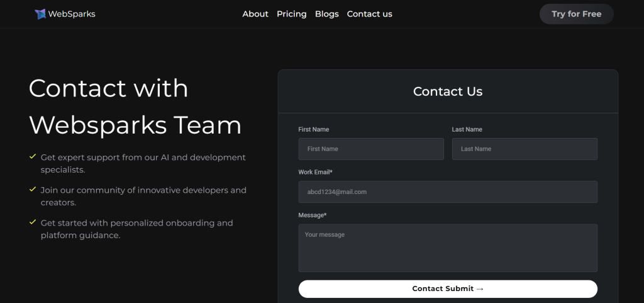Click the Contact Us form heading
The height and width of the screenshot is (303, 644).
tap(448, 91)
